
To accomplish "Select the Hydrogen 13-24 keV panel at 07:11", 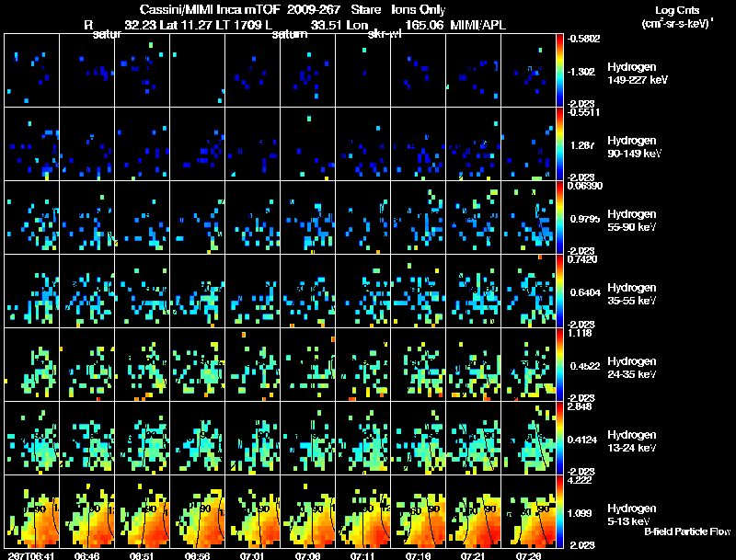I will pyautogui.click(x=363, y=439).
